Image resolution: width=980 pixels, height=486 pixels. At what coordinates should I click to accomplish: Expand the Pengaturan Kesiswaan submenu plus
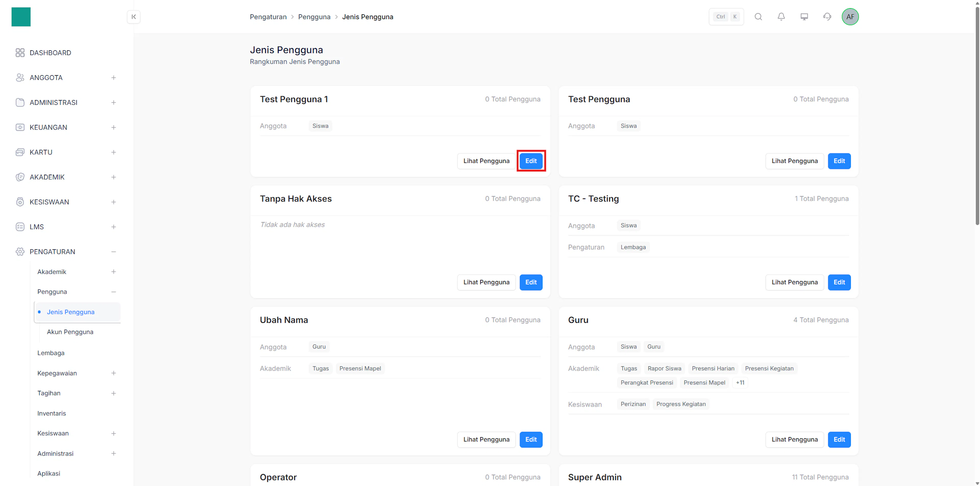point(113,433)
